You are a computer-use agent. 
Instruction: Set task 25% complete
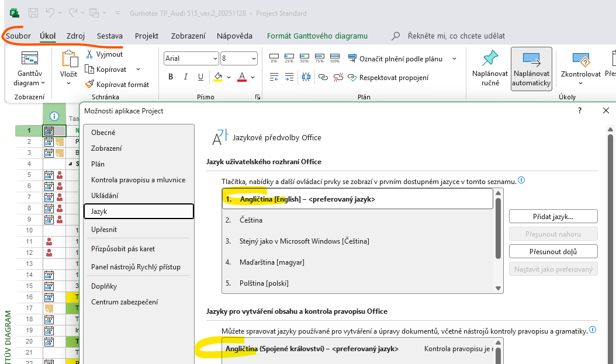[289, 58]
